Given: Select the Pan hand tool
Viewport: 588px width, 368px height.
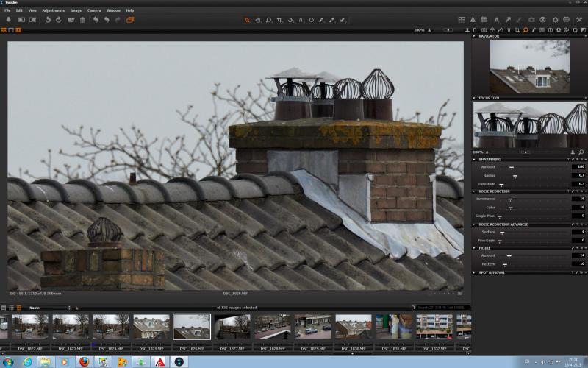Looking at the screenshot, I should 258,21.
